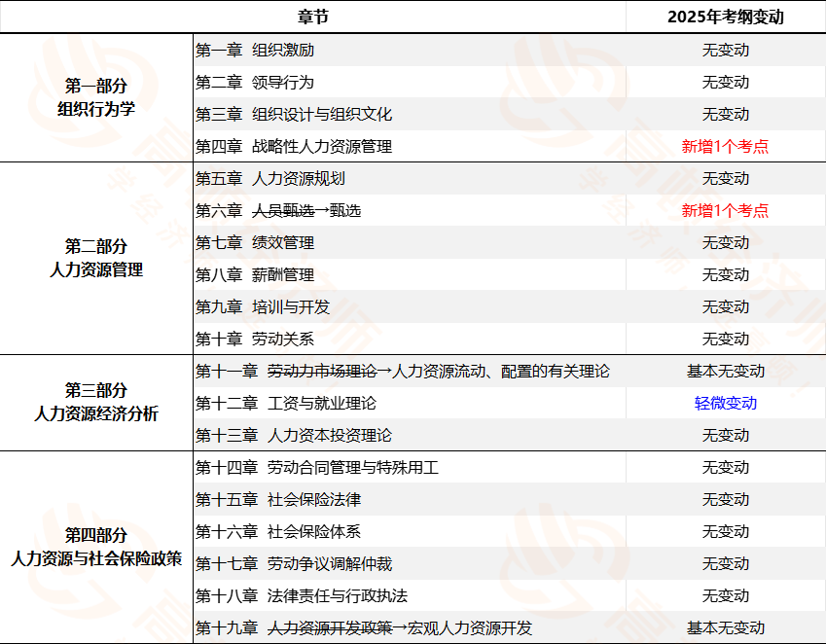Click the 2025年考纲变动 column header
Image resolution: width=826 pixels, height=644 pixels.
coord(726,17)
